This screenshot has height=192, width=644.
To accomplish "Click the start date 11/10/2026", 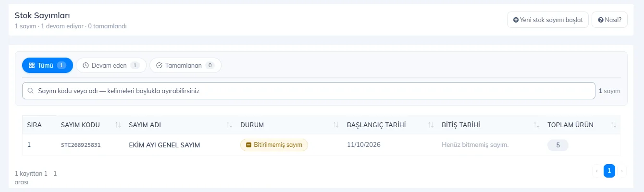I will (364, 145).
